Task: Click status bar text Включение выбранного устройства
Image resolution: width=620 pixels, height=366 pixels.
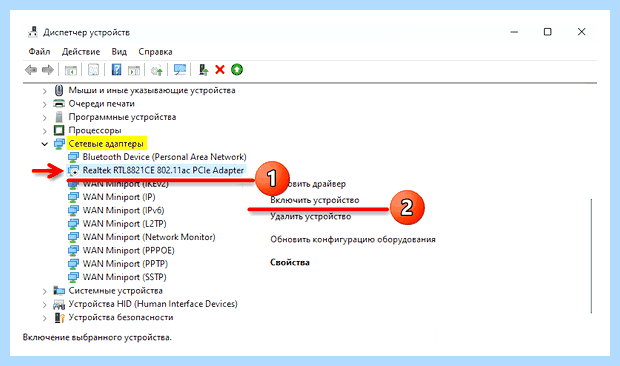Action: [x=97, y=338]
